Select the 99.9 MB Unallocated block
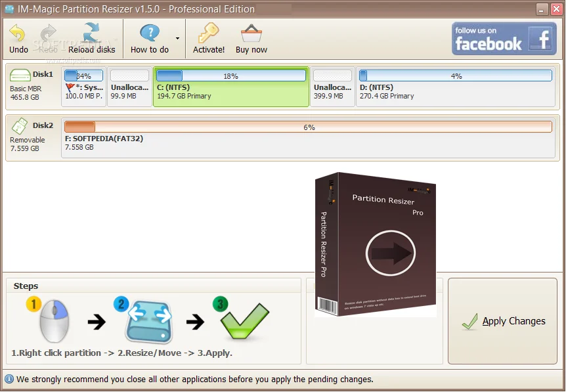The width and height of the screenshot is (566, 392). pos(129,87)
